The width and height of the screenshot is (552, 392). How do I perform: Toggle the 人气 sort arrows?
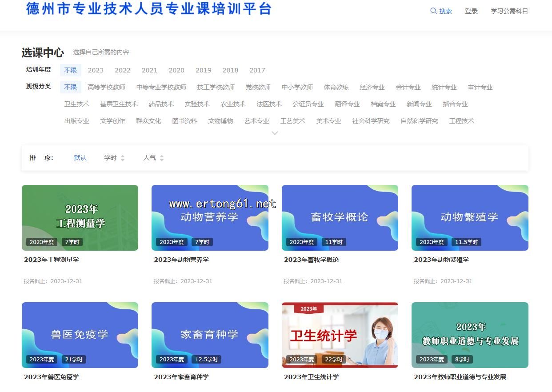pos(162,158)
